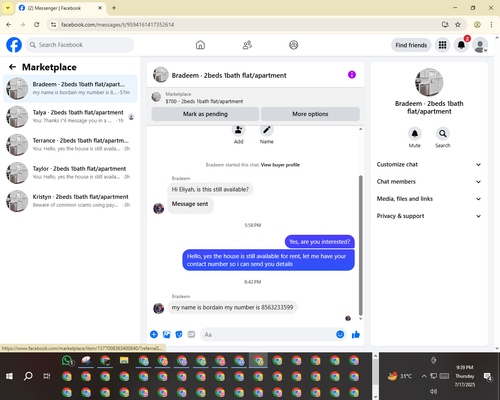
Task: Choose a GIF in the composer
Action: tap(191, 334)
